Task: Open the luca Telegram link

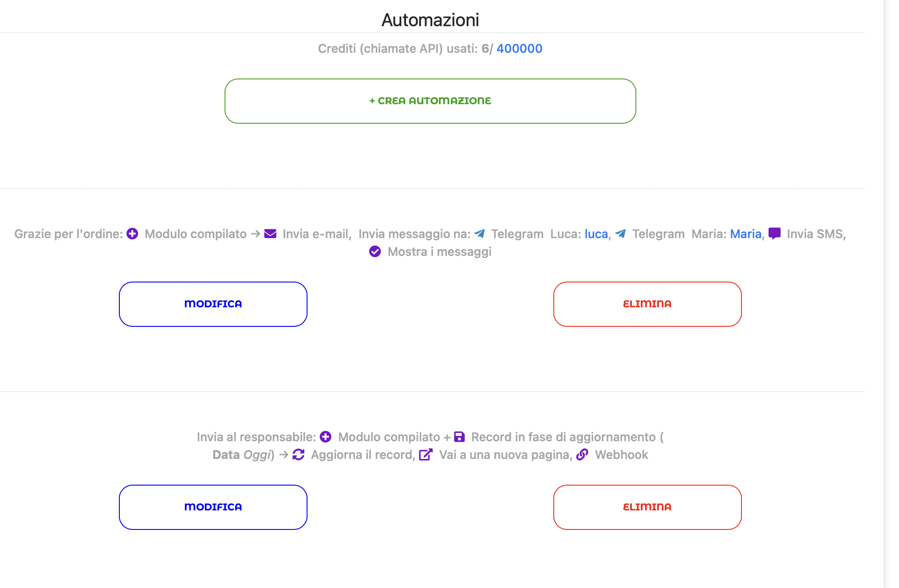Action: 596,234
